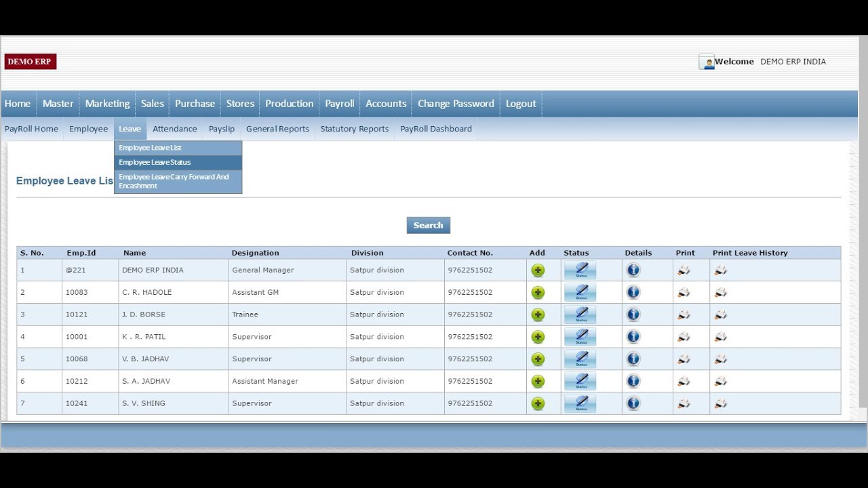868x488 pixels.
Task: Open the Production menu
Action: point(289,104)
